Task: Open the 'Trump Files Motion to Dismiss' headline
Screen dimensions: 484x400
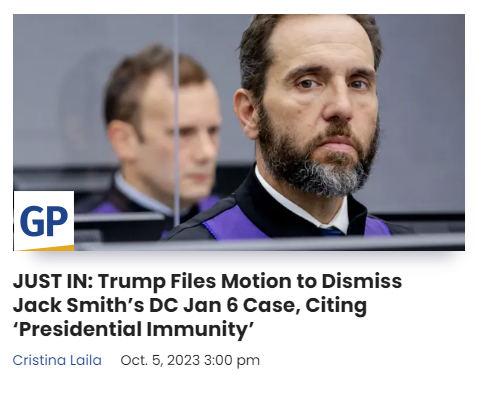Action: point(207,305)
